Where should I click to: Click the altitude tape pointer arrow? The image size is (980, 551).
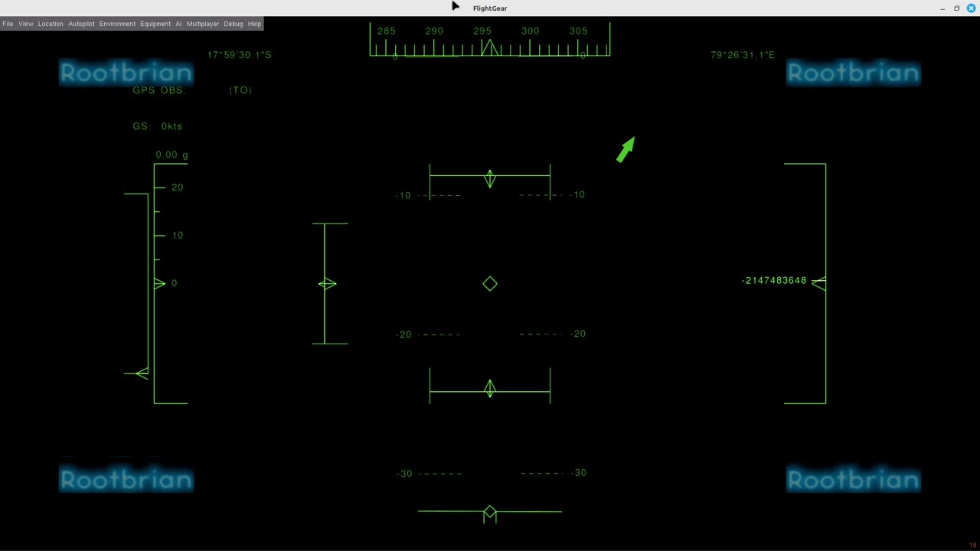click(x=818, y=282)
